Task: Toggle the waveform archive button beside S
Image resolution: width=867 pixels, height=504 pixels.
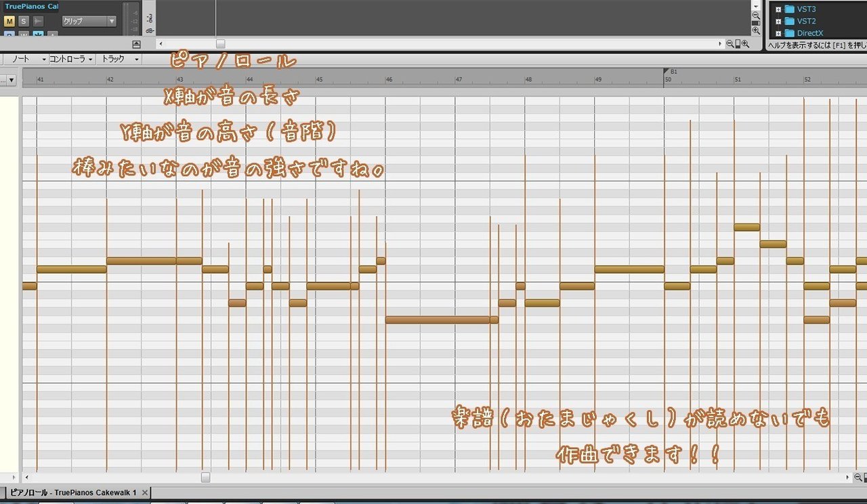Action: tap(39, 21)
